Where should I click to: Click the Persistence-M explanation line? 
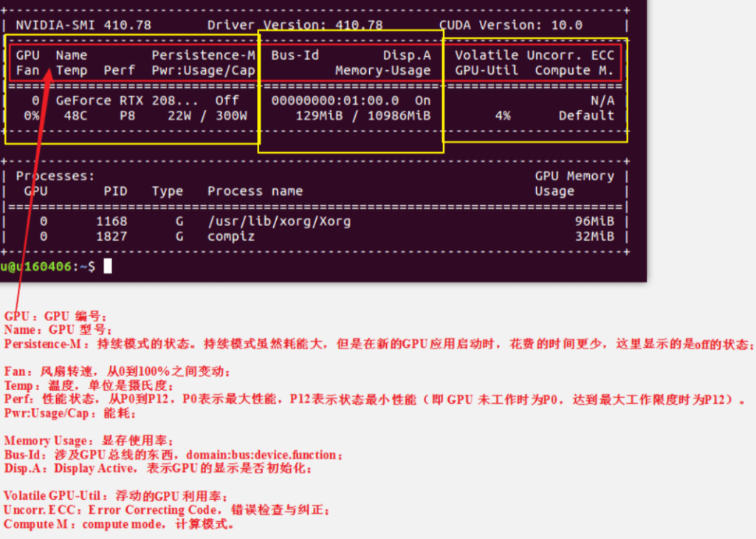click(379, 344)
